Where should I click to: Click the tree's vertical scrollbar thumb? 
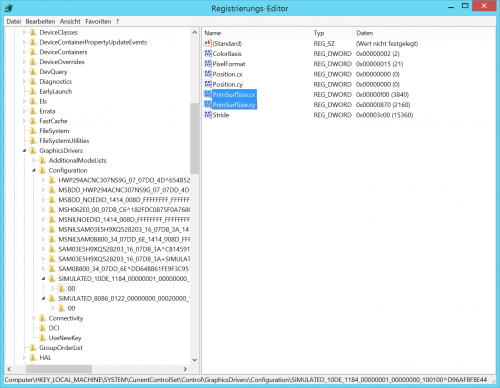tap(194, 138)
